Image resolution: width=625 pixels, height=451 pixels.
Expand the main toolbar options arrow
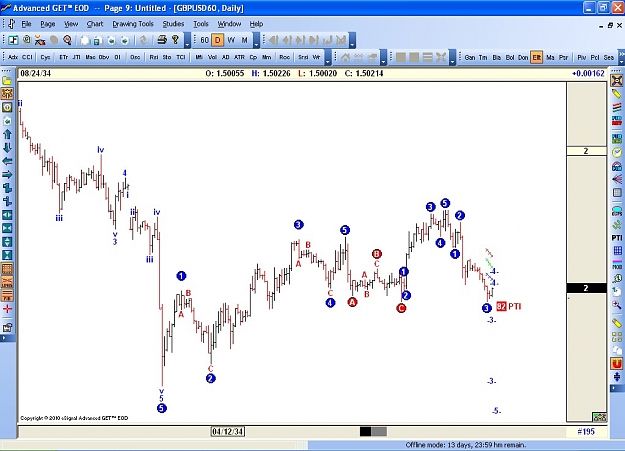187,40
